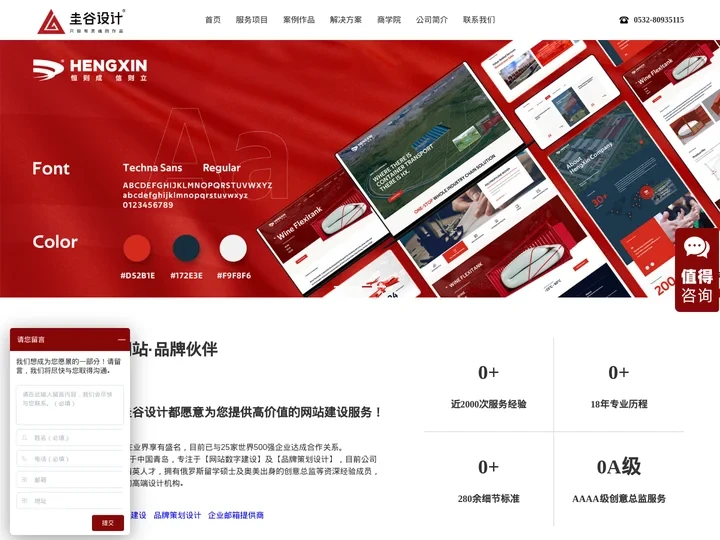
Task: Click phone number 0532-80935115
Action: tap(658, 20)
